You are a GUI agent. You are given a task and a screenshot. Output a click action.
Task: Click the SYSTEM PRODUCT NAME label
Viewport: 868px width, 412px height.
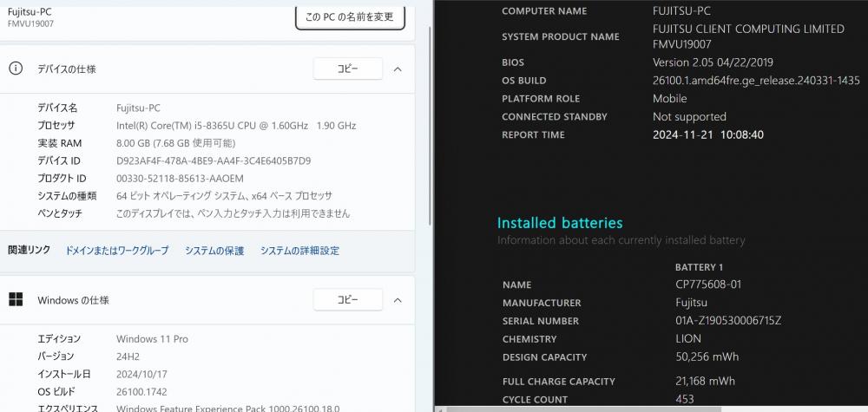click(560, 37)
